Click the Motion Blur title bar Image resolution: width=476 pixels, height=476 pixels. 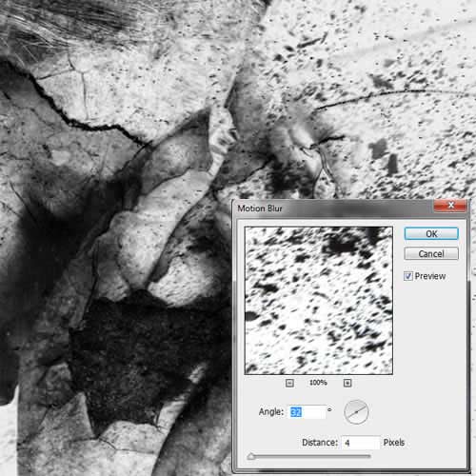click(333, 208)
